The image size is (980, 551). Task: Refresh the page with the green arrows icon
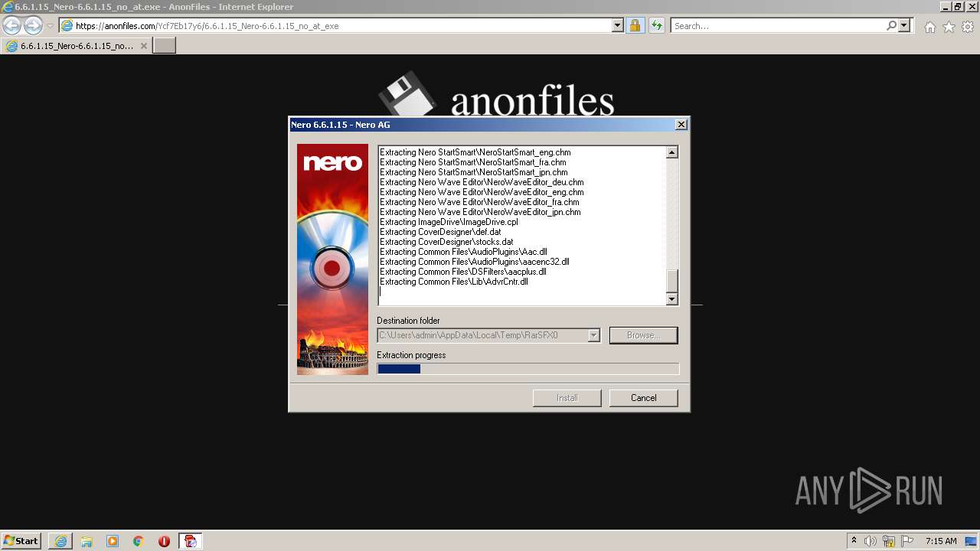[x=656, y=26]
